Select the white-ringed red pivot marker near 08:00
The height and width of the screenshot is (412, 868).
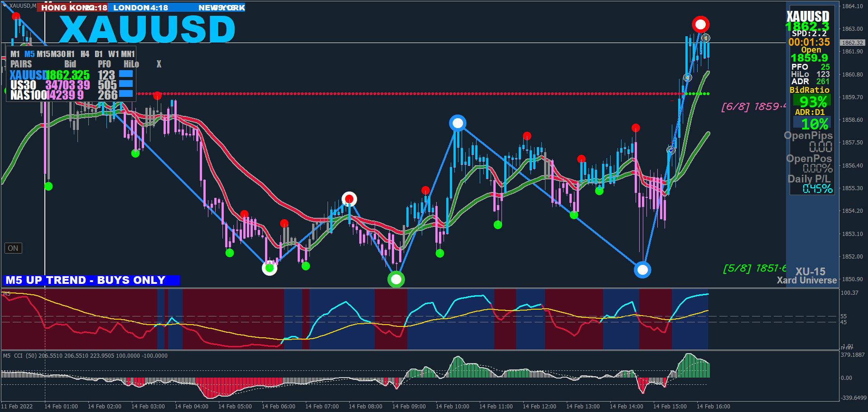pos(349,199)
